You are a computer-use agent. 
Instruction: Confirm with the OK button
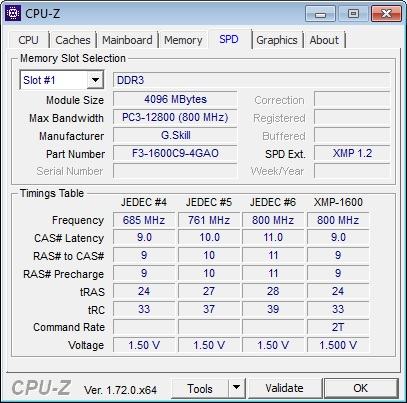[360, 388]
